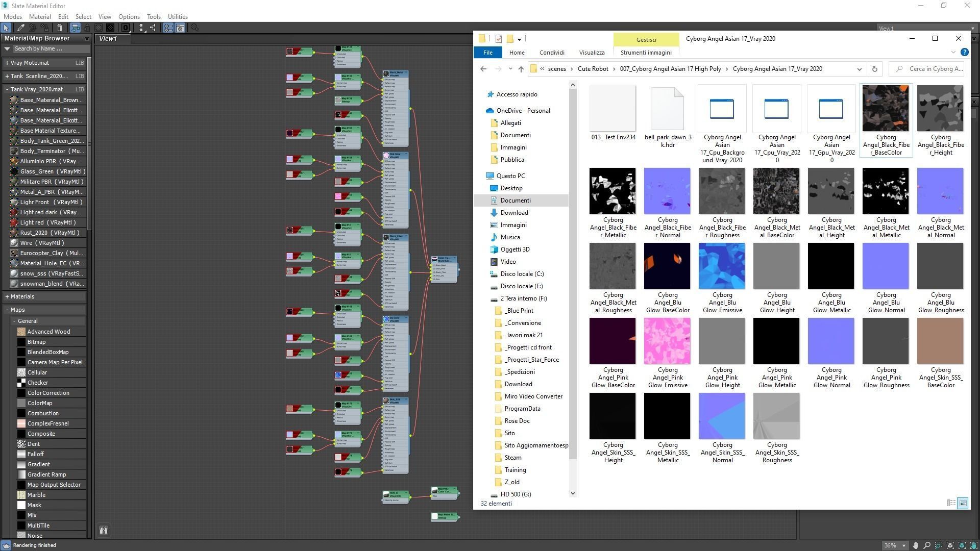Image resolution: width=980 pixels, height=551 pixels.
Task: Select the arrow Select tool in toolbar
Action: click(6, 28)
